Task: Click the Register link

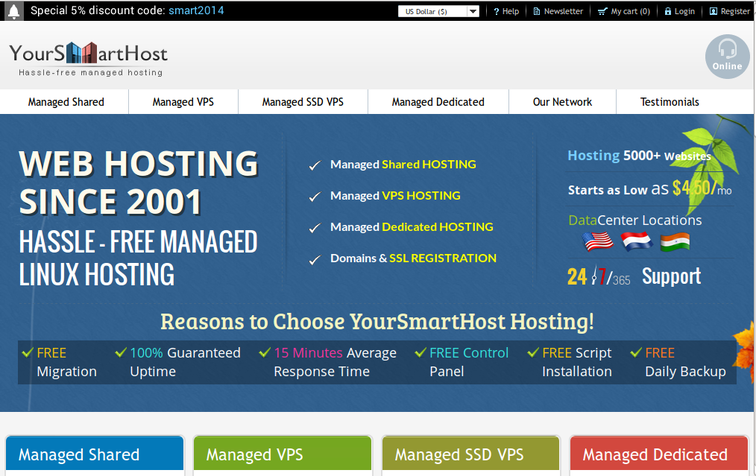Action: click(735, 12)
